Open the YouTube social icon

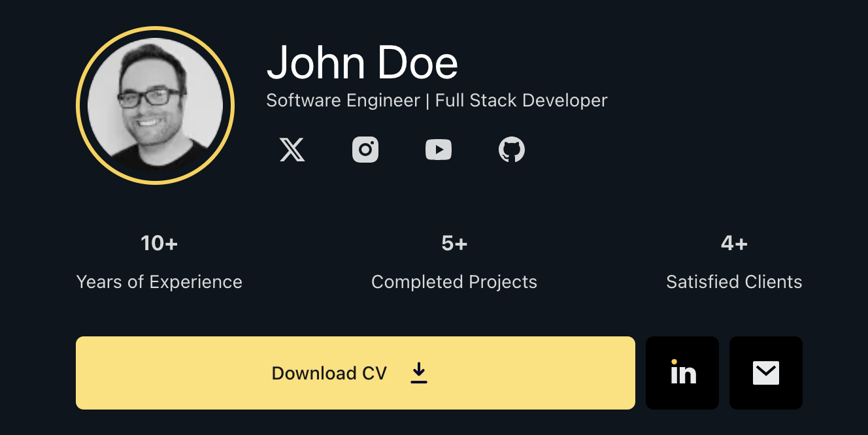tap(439, 150)
